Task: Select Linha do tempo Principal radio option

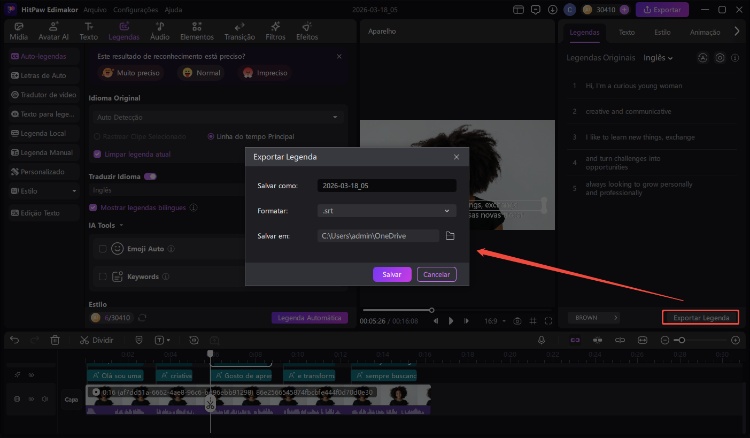Action: coord(211,136)
